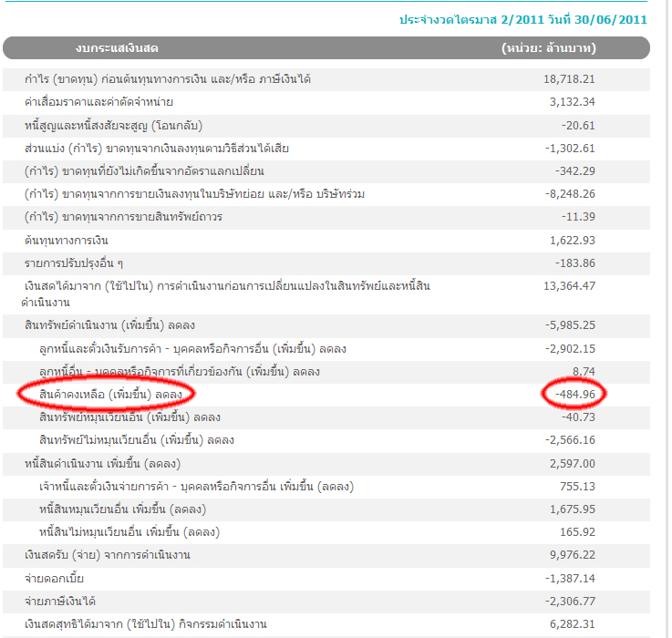
Task: Click the value 1,675.95
Action: point(572,509)
